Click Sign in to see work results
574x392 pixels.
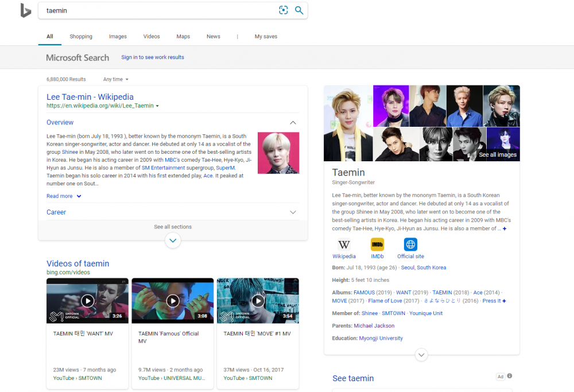tap(153, 57)
